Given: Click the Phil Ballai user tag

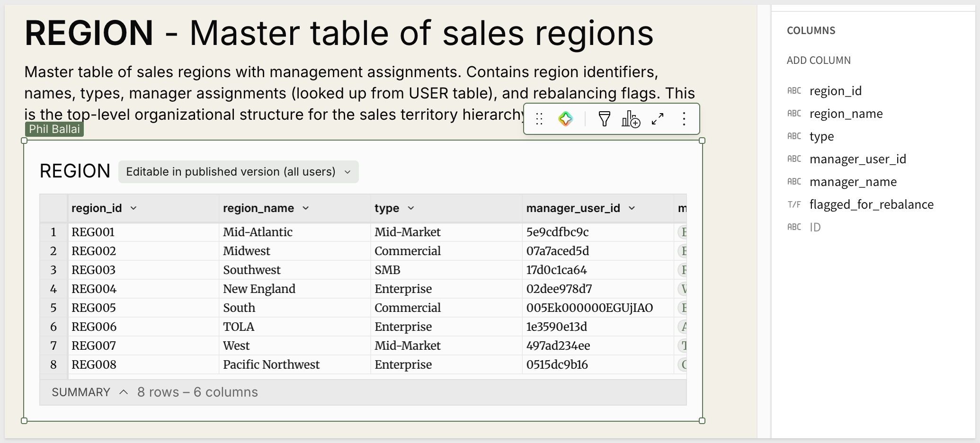Looking at the screenshot, I should [54, 129].
